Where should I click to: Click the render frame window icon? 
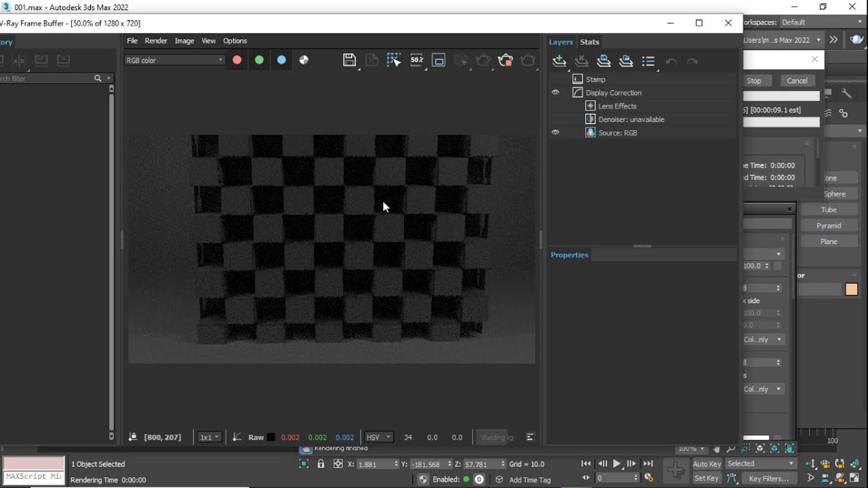click(x=439, y=60)
